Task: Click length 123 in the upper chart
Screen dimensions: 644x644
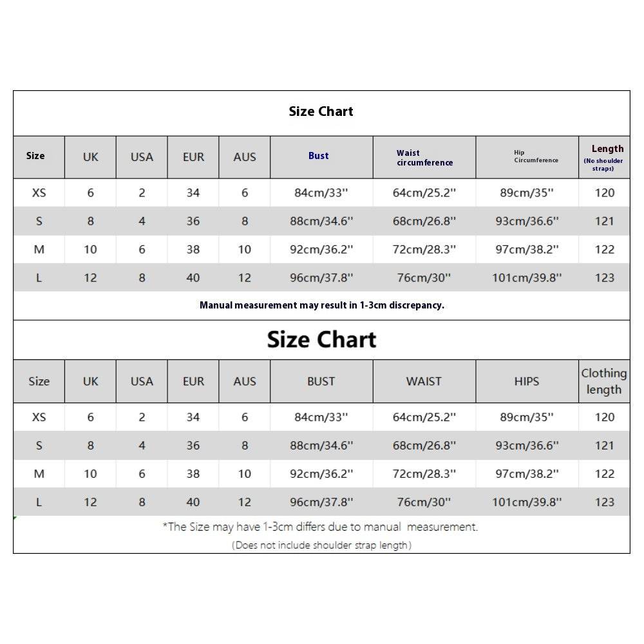Action: tap(604, 278)
